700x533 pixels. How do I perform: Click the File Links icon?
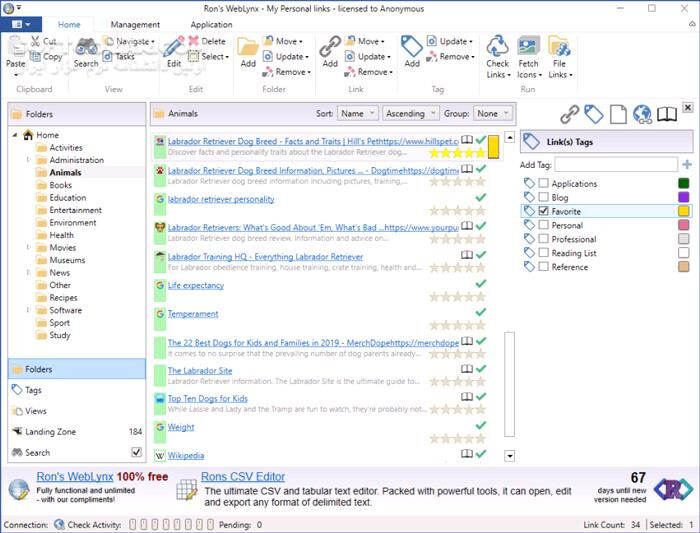[x=559, y=47]
